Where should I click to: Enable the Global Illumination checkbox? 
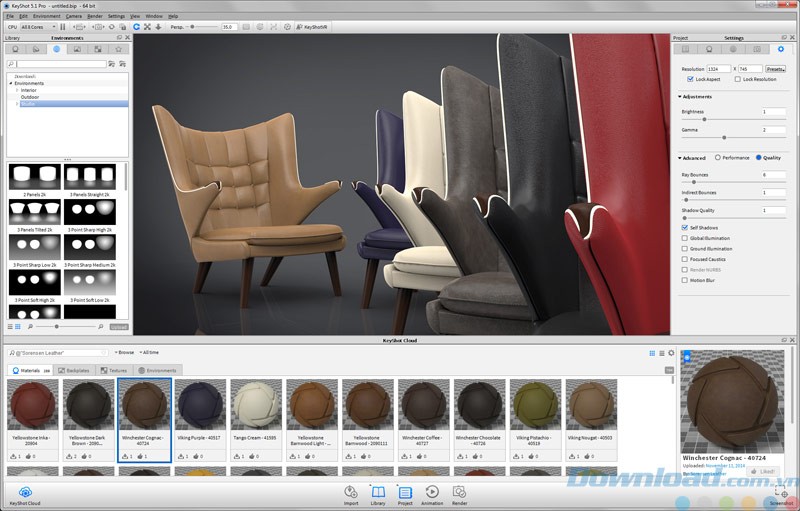point(685,238)
